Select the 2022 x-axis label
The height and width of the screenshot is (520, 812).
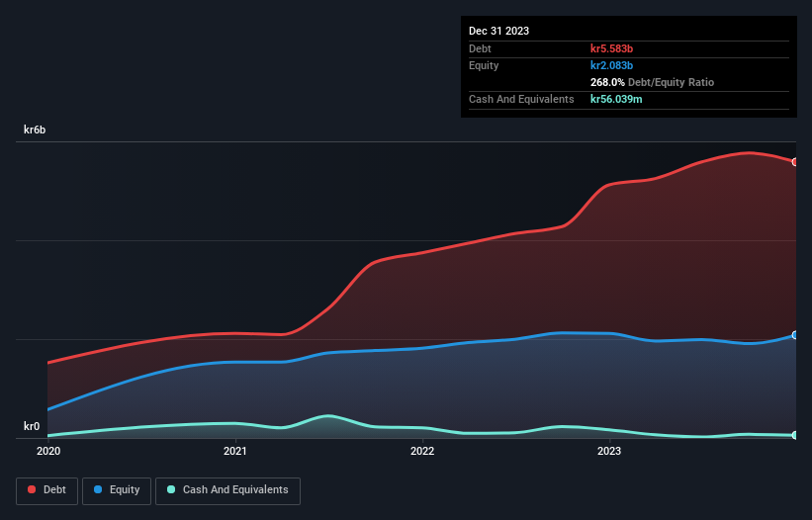(x=422, y=451)
